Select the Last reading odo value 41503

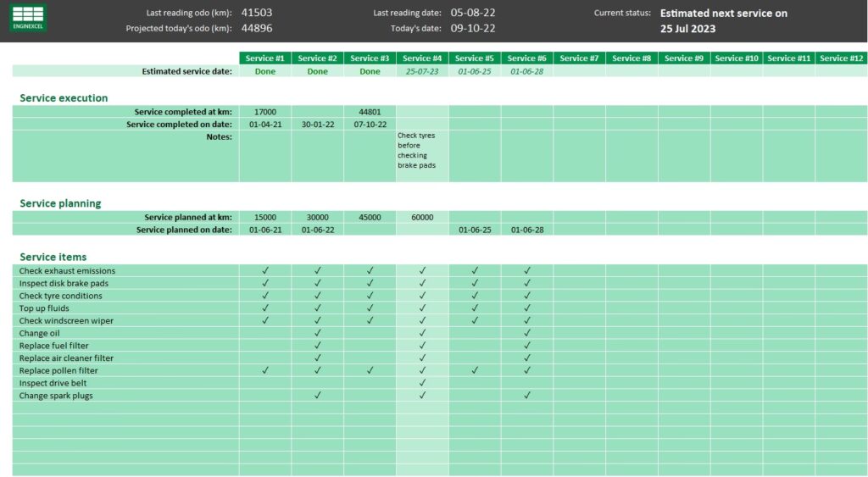point(257,13)
